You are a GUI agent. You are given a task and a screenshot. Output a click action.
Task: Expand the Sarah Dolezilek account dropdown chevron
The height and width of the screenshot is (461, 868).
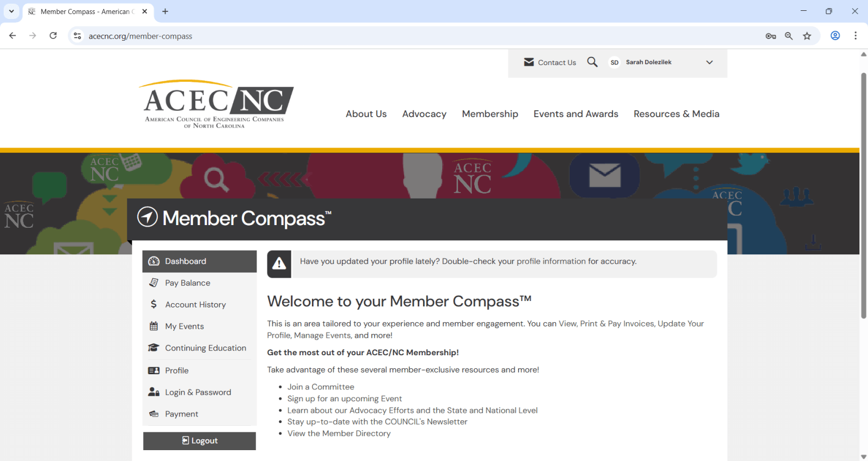coord(709,62)
